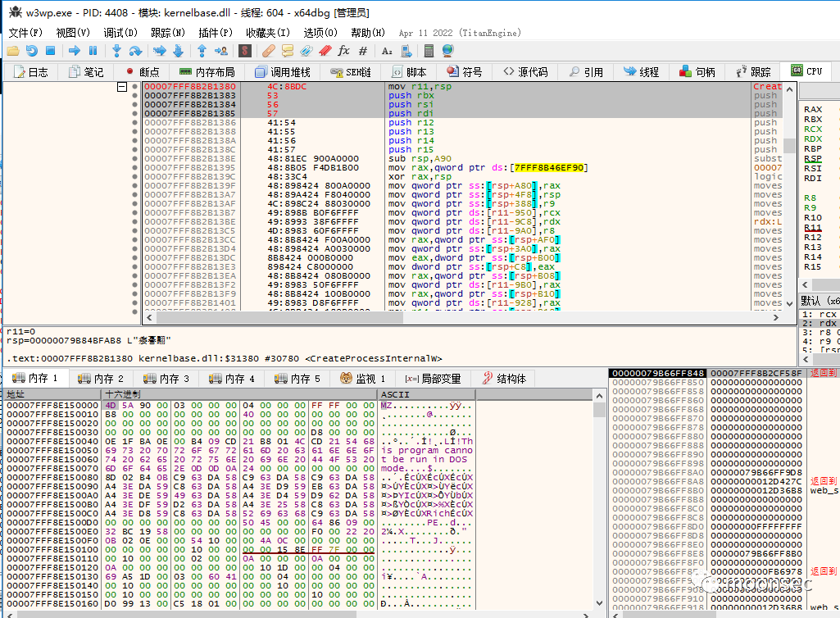Switch to the 符号 symbols tab
Viewport: 840px width, 618px height.
pyautogui.click(x=465, y=72)
